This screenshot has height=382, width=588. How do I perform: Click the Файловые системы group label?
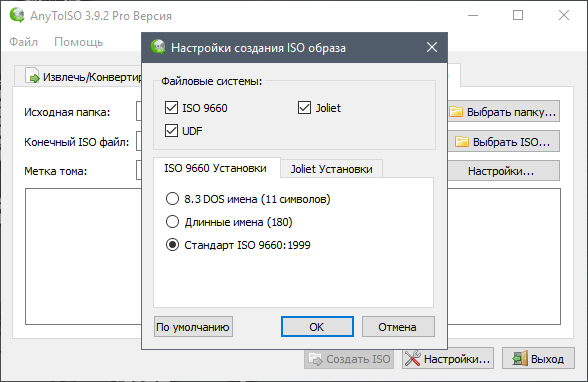(x=212, y=81)
